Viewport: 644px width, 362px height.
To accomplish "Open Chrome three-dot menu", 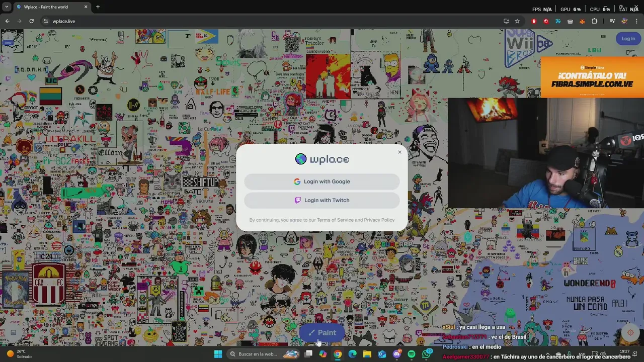I will (x=636, y=21).
